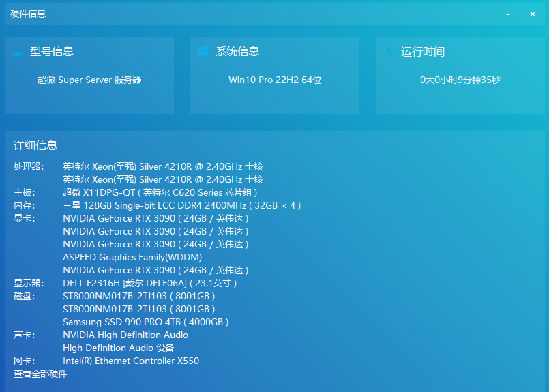Click NVIDIA High Definition Audio entry
Image resolution: width=549 pixels, height=392 pixels.
(x=125, y=335)
